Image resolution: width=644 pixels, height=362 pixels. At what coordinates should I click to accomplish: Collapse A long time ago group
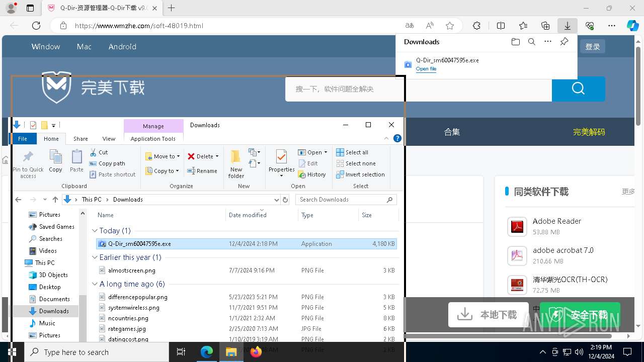click(95, 284)
